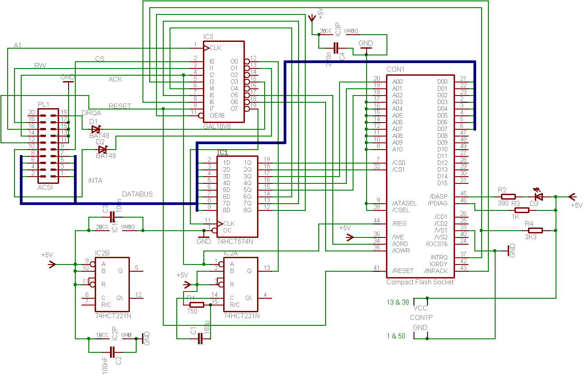Select capacitor C1 180p
Screen dimensions: 588x383
coord(201,338)
